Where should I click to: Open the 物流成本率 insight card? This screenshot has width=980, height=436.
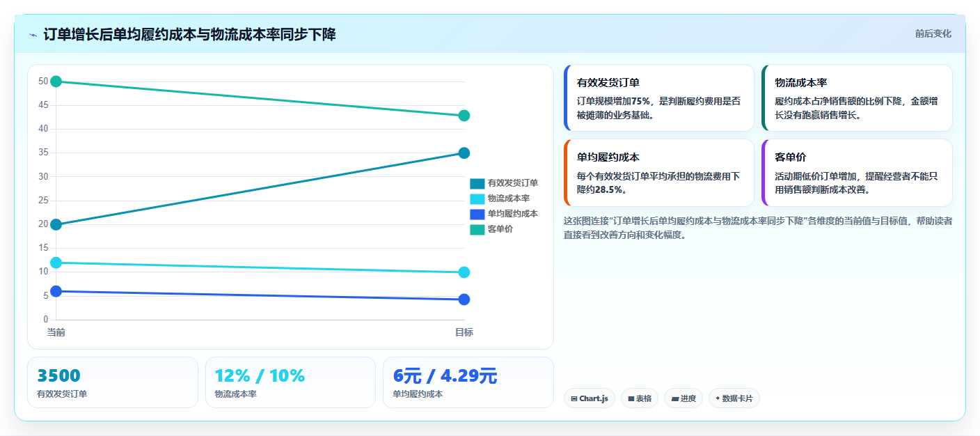(857, 98)
